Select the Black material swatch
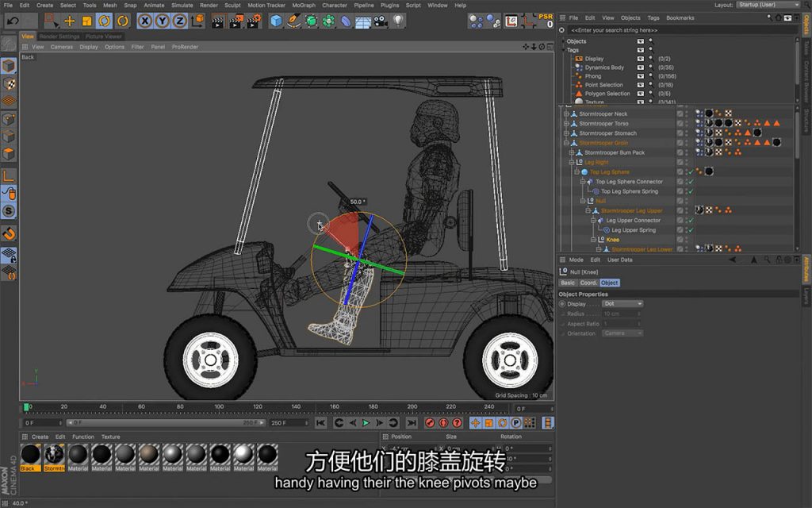 [31, 458]
